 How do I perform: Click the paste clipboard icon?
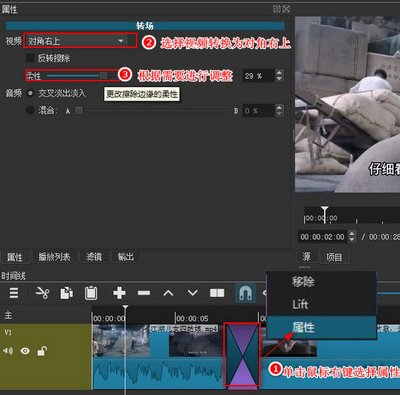[91, 293]
